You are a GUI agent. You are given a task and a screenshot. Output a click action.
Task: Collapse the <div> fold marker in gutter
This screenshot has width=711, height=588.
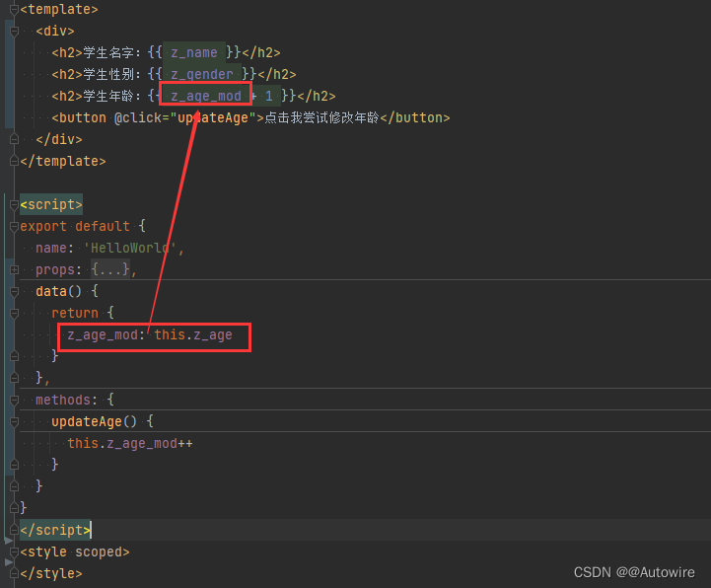[14, 32]
